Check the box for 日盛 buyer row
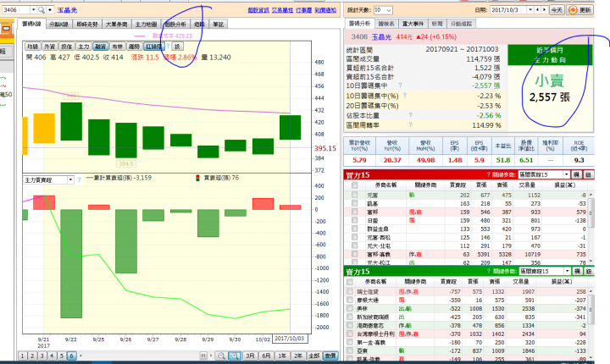The width and height of the screenshot is (610, 364). pyautogui.click(x=354, y=220)
